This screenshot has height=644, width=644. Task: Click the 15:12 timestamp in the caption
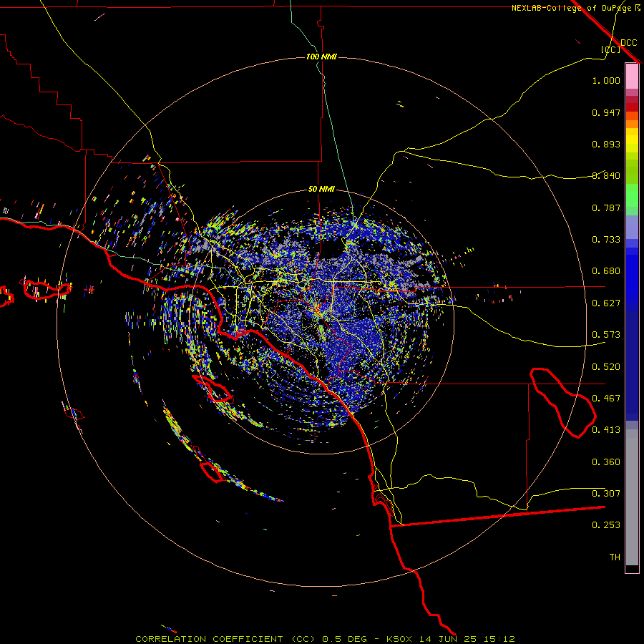click(x=498, y=639)
